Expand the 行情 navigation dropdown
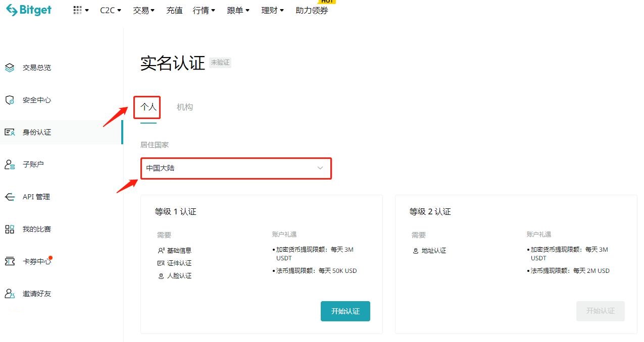The image size is (644, 342). 204,10
